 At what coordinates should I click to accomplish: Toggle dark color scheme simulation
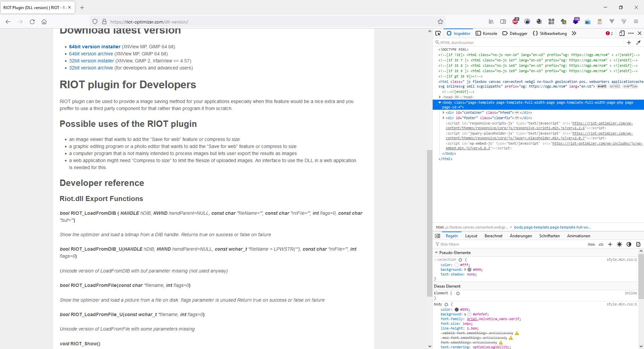point(629,244)
